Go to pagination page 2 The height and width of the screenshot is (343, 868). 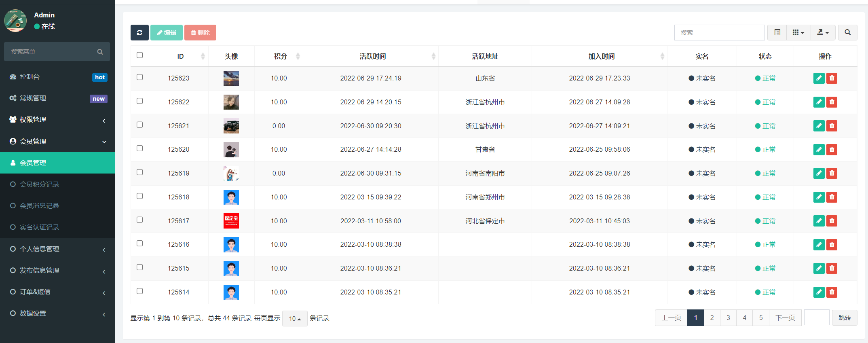click(712, 318)
